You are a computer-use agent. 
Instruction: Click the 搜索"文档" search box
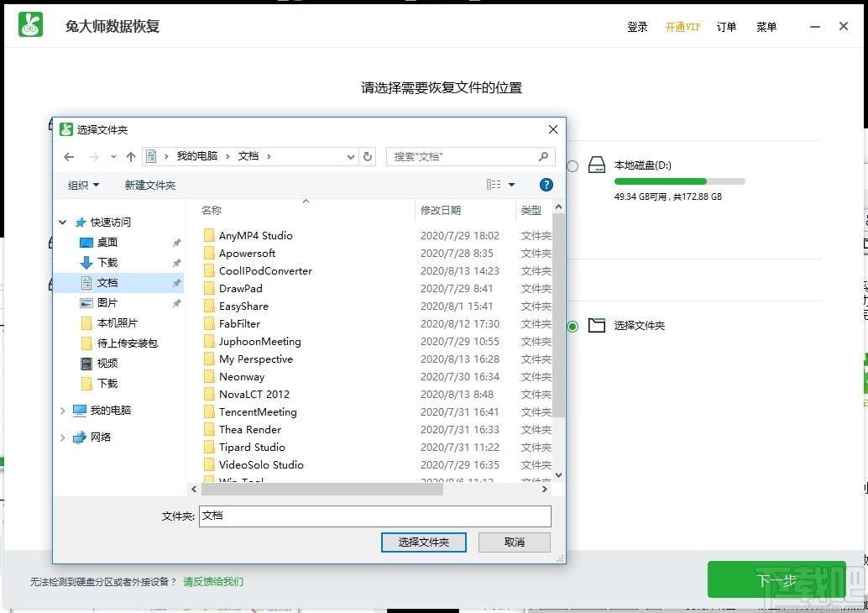tap(471, 157)
